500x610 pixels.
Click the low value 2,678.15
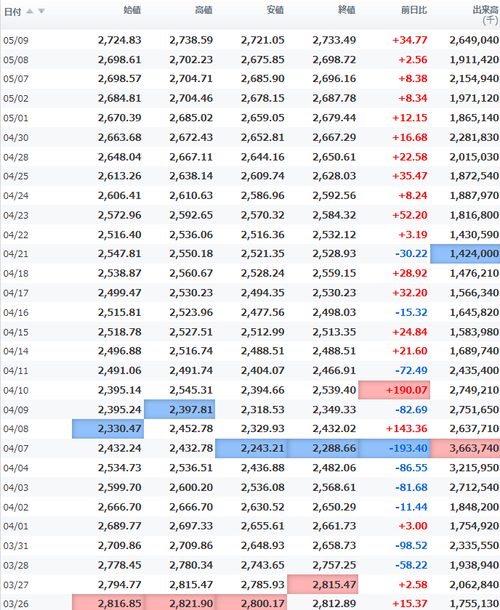(263, 98)
